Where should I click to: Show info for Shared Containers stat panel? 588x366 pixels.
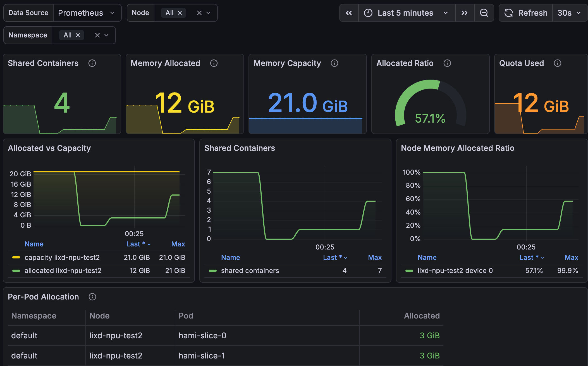pyautogui.click(x=92, y=63)
